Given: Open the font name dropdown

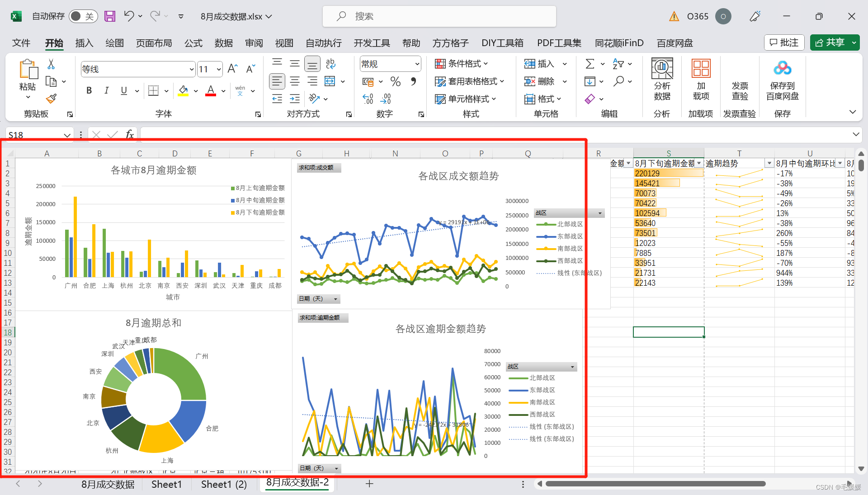Looking at the screenshot, I should pos(191,69).
